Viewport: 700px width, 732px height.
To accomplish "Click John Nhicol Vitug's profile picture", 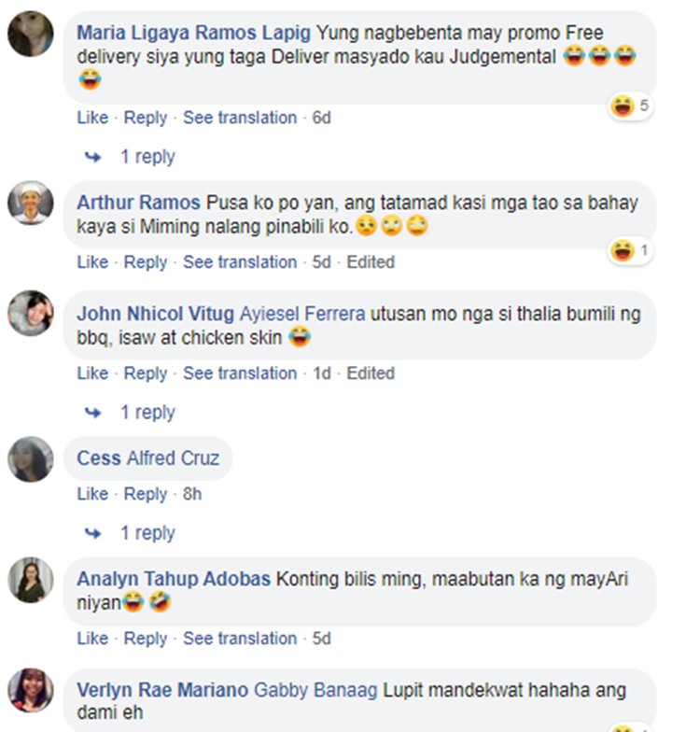I will point(31,314).
